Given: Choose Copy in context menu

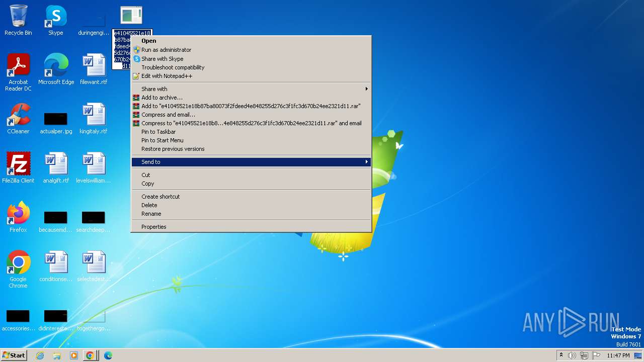Looking at the screenshot, I should 251,184.
